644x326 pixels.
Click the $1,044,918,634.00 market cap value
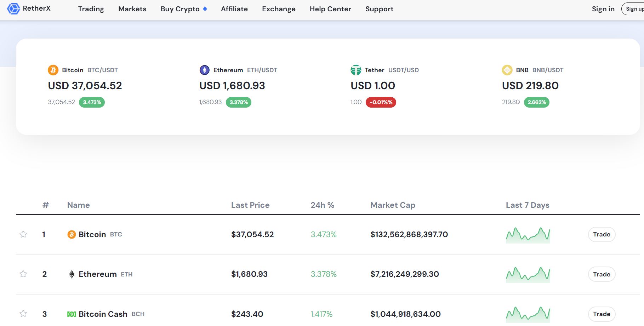[406, 314]
